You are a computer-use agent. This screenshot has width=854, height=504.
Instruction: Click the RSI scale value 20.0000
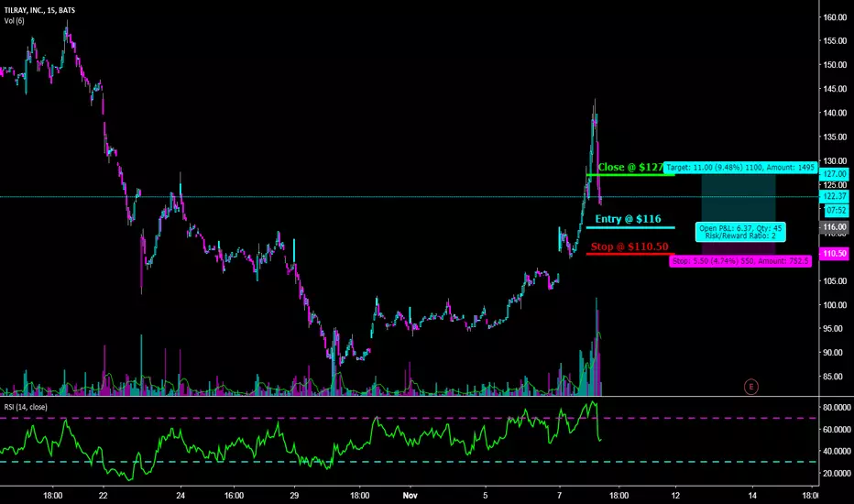point(837,474)
